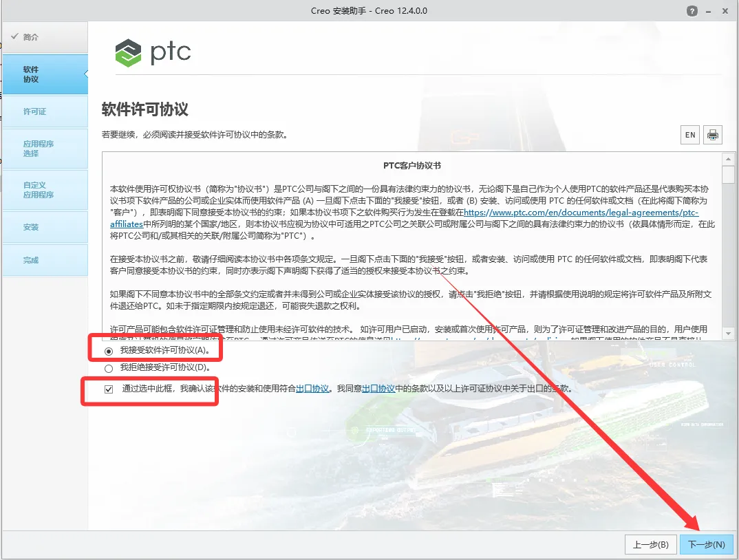The width and height of the screenshot is (739, 560).
Task: Select the 软件协议 sidebar step
Action: pyautogui.click(x=45, y=74)
